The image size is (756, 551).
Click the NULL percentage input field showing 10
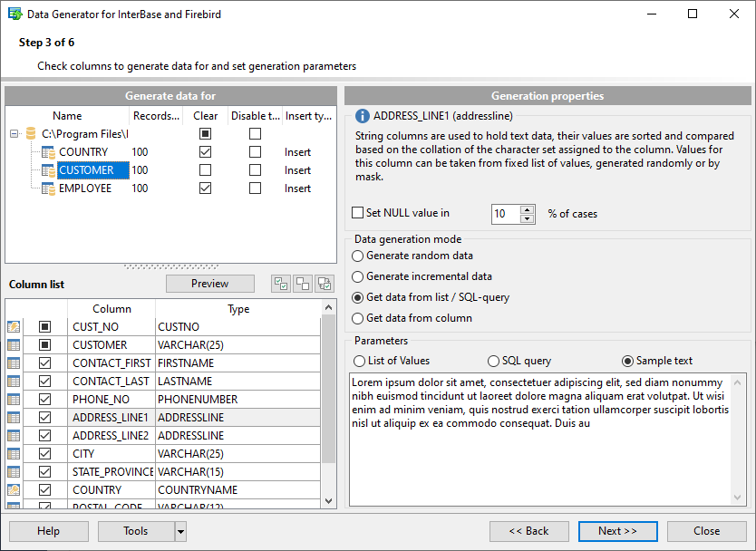pyautogui.click(x=505, y=214)
